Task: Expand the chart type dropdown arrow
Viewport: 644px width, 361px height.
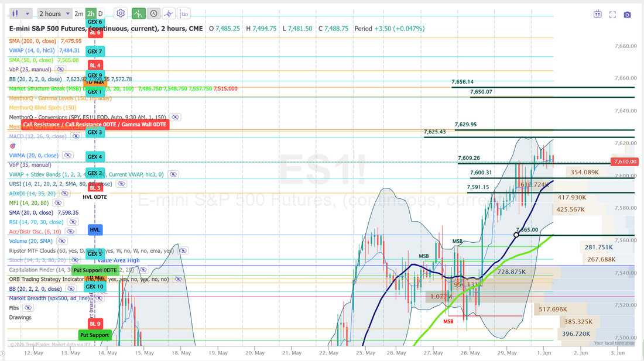Action: click(x=27, y=13)
